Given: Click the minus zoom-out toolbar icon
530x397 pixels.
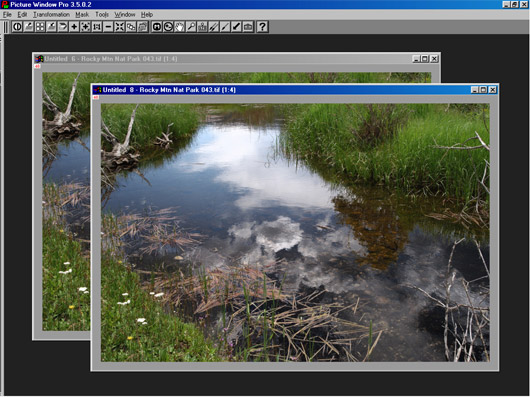Looking at the screenshot, I should 108,27.
